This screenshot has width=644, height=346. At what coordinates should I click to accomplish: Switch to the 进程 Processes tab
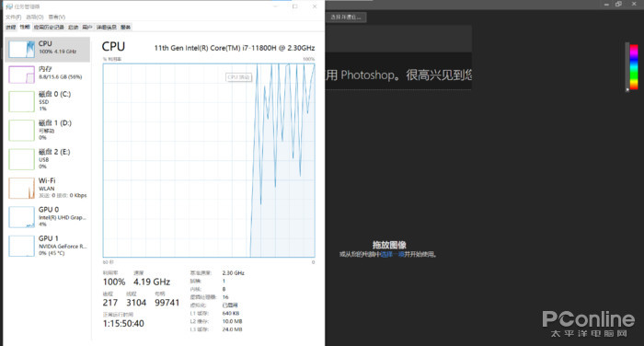pos(11,27)
